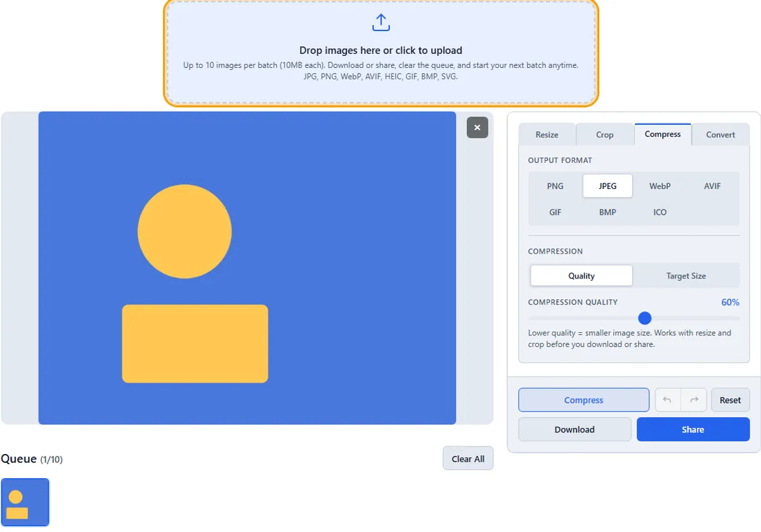Viewport: 761px width, 532px height.
Task: Click the COMPRESSION QUALITY label
Action: pyautogui.click(x=573, y=302)
